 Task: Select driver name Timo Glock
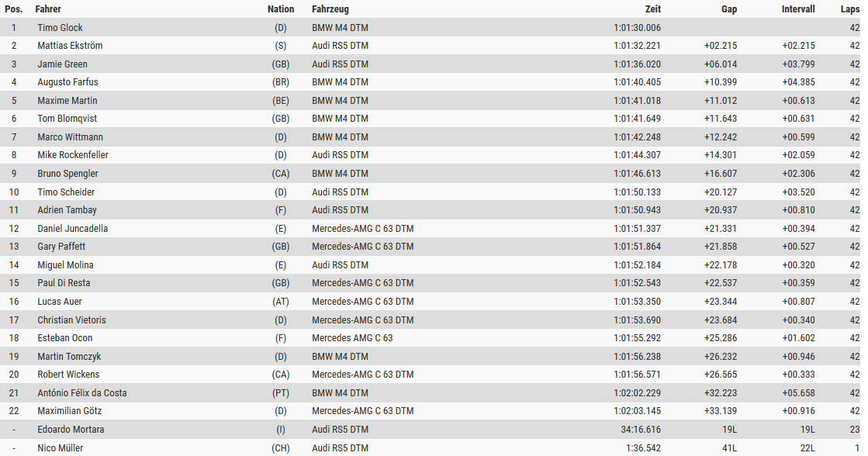pyautogui.click(x=60, y=28)
